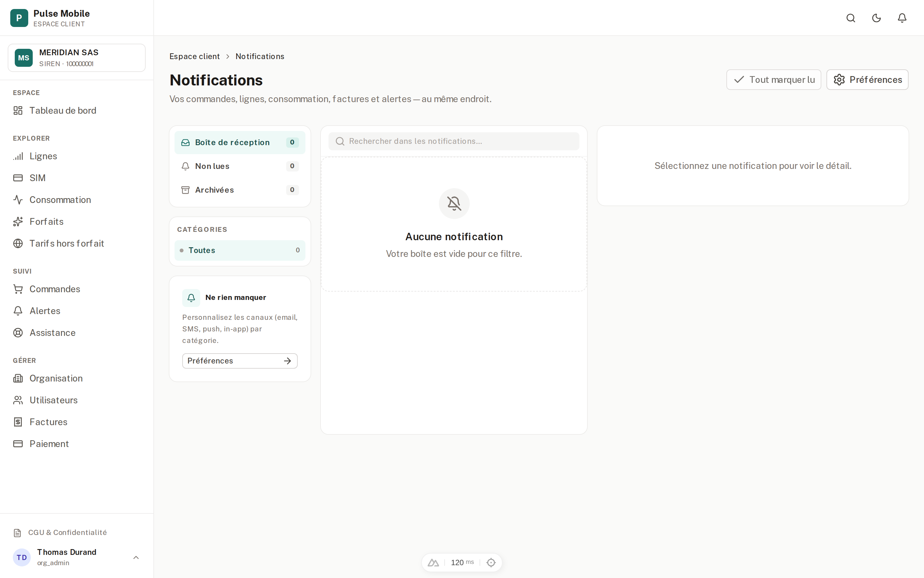The width and height of the screenshot is (924, 578).
Task: Click Préférences arrow button in Ne rien manquer card
Action: coord(240,361)
